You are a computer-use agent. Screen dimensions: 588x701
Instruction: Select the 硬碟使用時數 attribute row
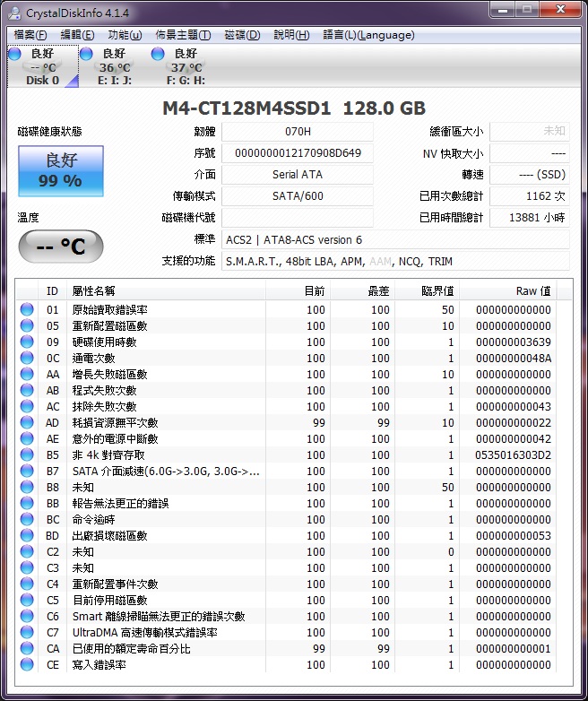click(x=286, y=342)
